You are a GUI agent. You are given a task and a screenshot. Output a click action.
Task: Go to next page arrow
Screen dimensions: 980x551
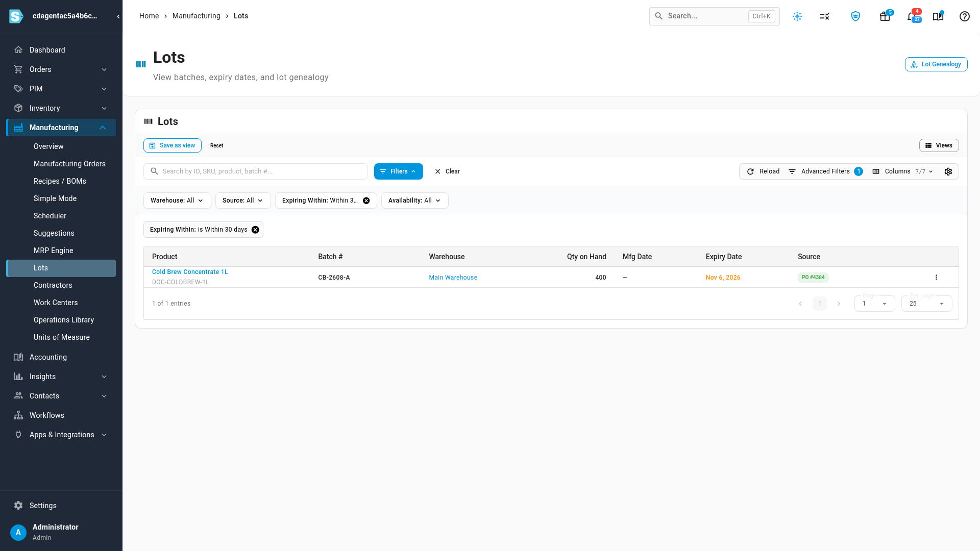pos(839,304)
